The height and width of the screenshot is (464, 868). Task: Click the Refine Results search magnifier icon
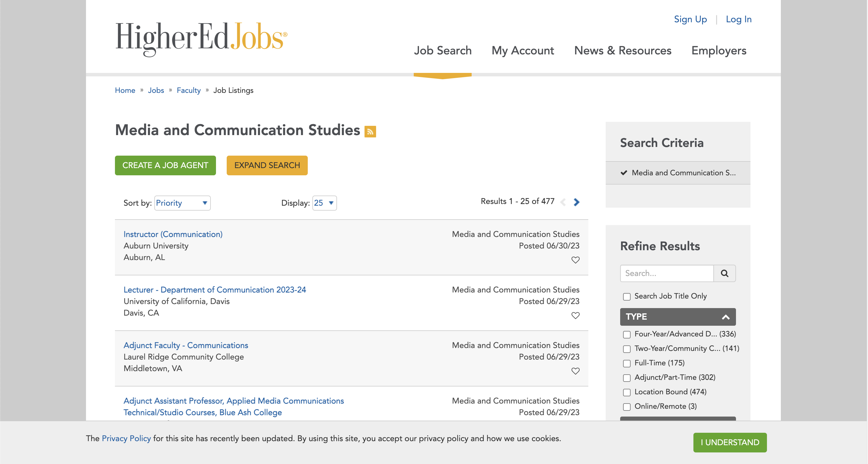pos(724,273)
